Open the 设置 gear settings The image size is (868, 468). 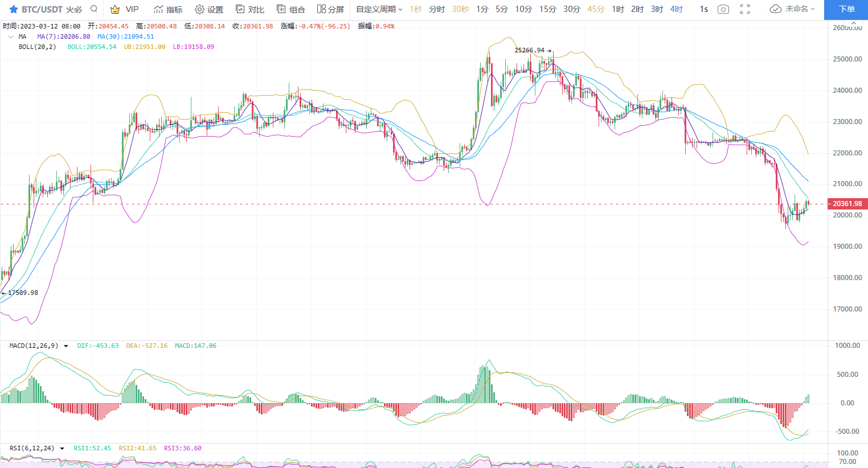[209, 9]
